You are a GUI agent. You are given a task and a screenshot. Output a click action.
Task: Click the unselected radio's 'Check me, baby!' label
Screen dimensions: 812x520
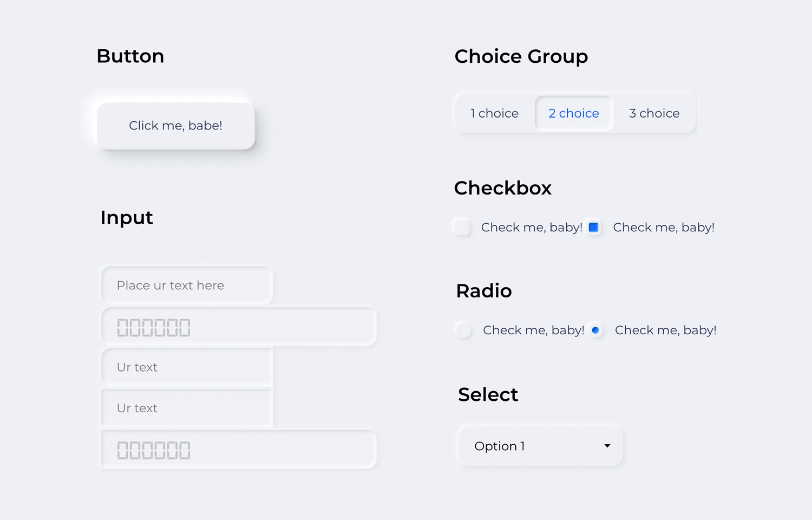533,330
